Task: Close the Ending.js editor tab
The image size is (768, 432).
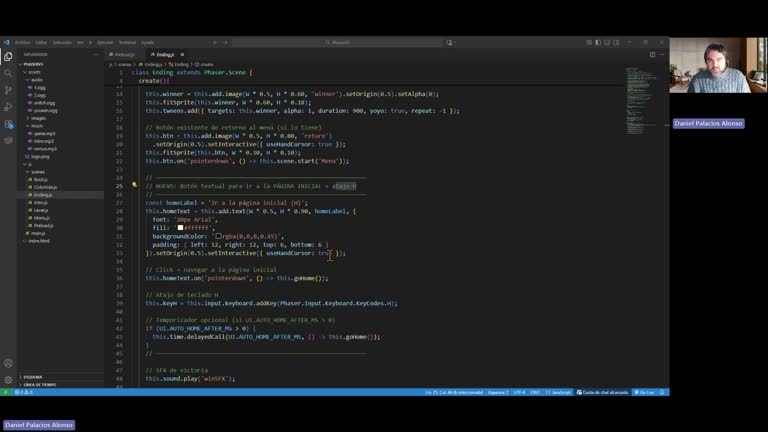Action: [x=182, y=55]
